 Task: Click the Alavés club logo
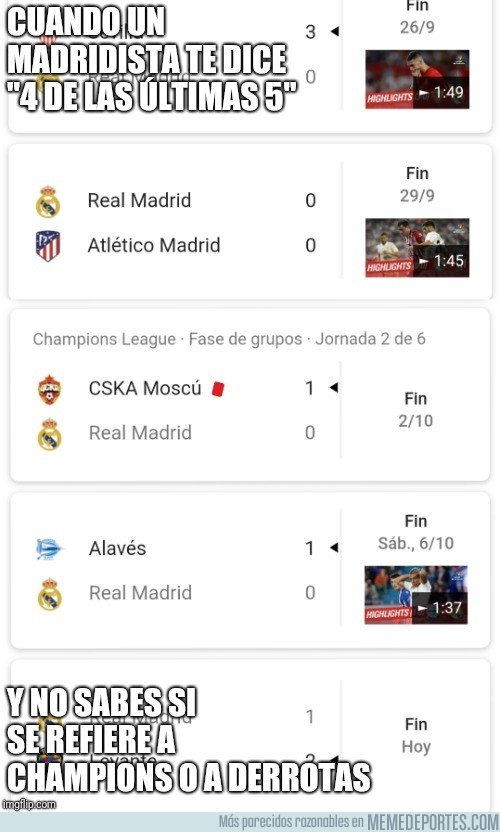49,549
